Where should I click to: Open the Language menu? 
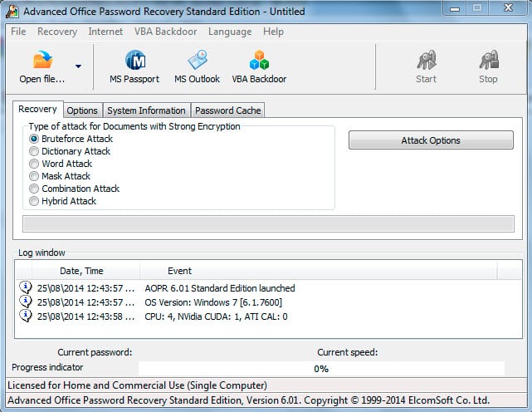click(230, 32)
